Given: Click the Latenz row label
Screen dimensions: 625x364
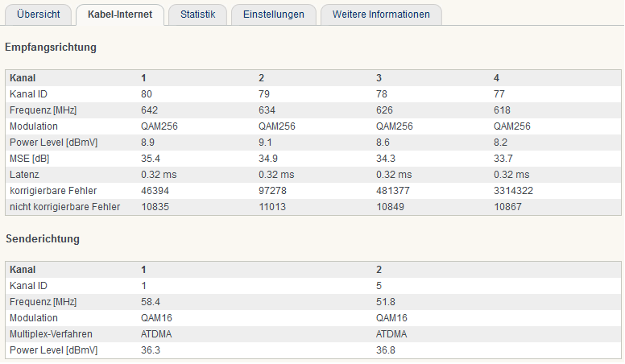Looking at the screenshot, I should 24,175.
